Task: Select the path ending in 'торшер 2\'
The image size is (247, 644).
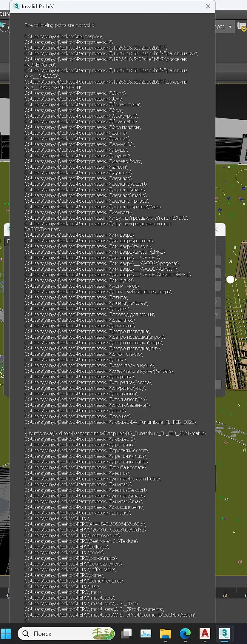Action: click(x=80, y=439)
